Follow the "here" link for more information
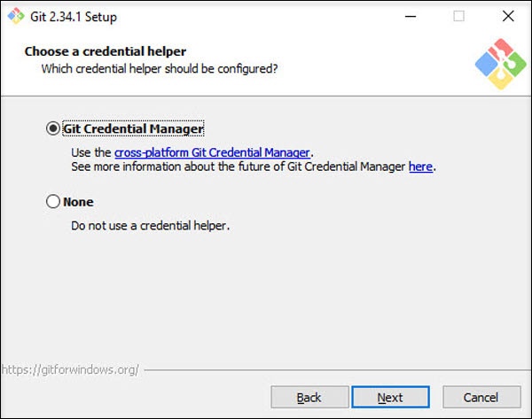 (420, 167)
